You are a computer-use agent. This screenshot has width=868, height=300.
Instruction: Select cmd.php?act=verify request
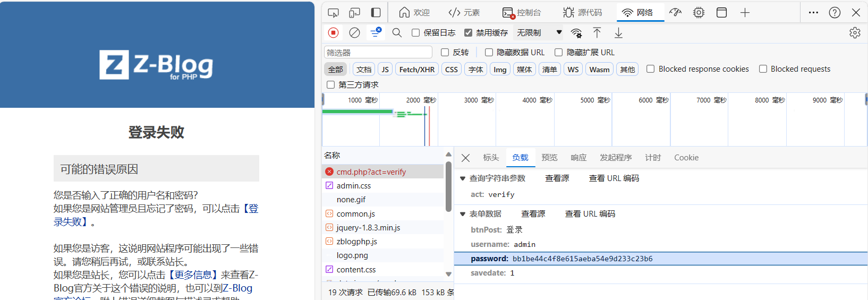[x=382, y=172]
